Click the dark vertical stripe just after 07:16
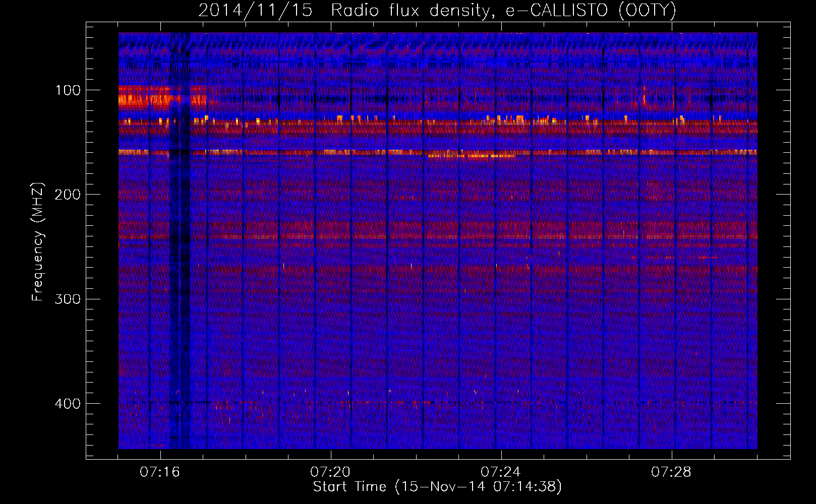The width and height of the screenshot is (816, 504). point(181,241)
